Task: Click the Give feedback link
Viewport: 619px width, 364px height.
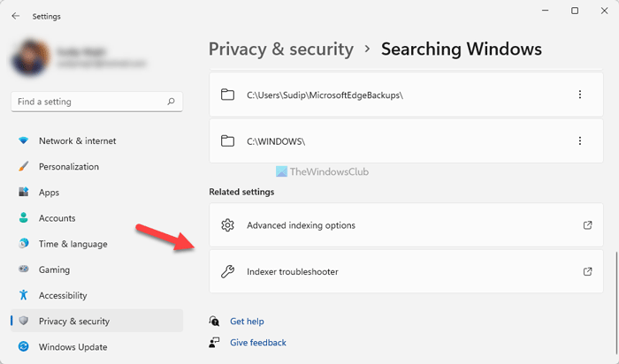Action: (257, 343)
